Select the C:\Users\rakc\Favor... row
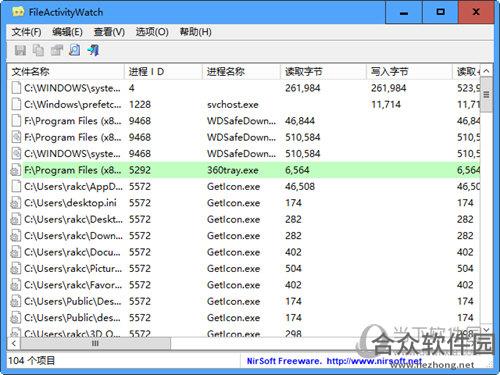Viewport: 500px width, 375px height. 244,285
